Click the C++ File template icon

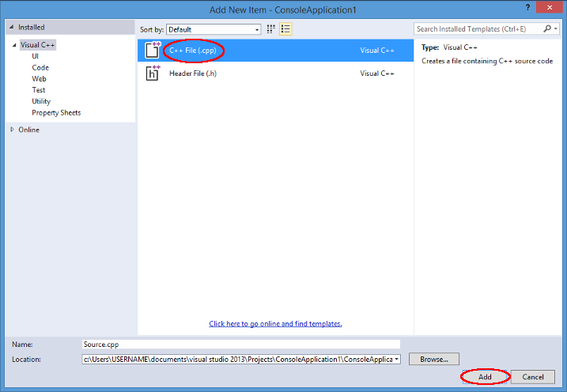click(x=153, y=50)
